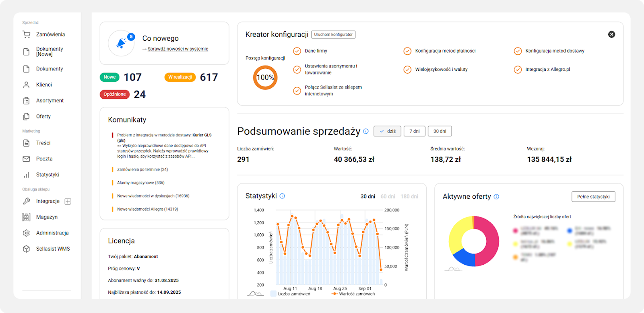
Task: Click the Uruchom konfigurator button
Action: coord(333,35)
